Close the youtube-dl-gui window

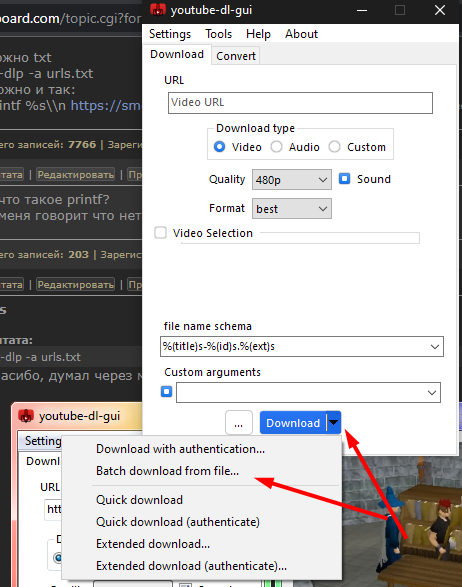click(440, 10)
